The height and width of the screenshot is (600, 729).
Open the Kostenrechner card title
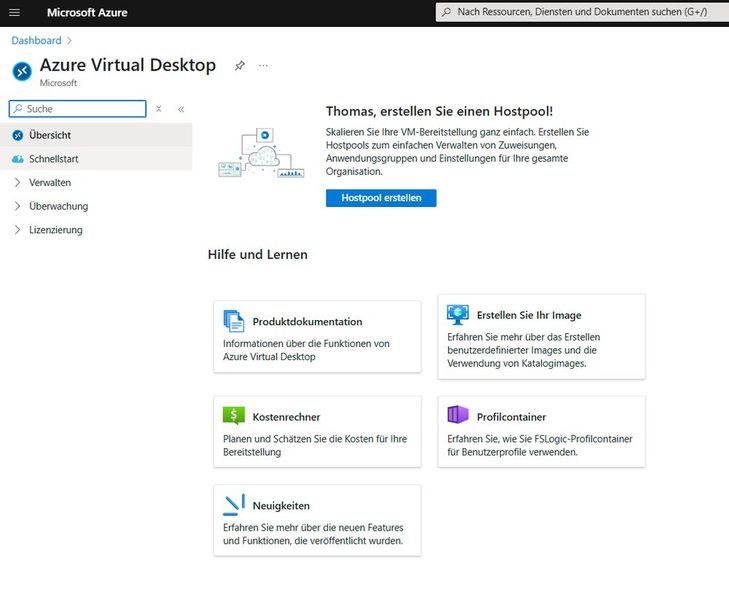click(286, 417)
